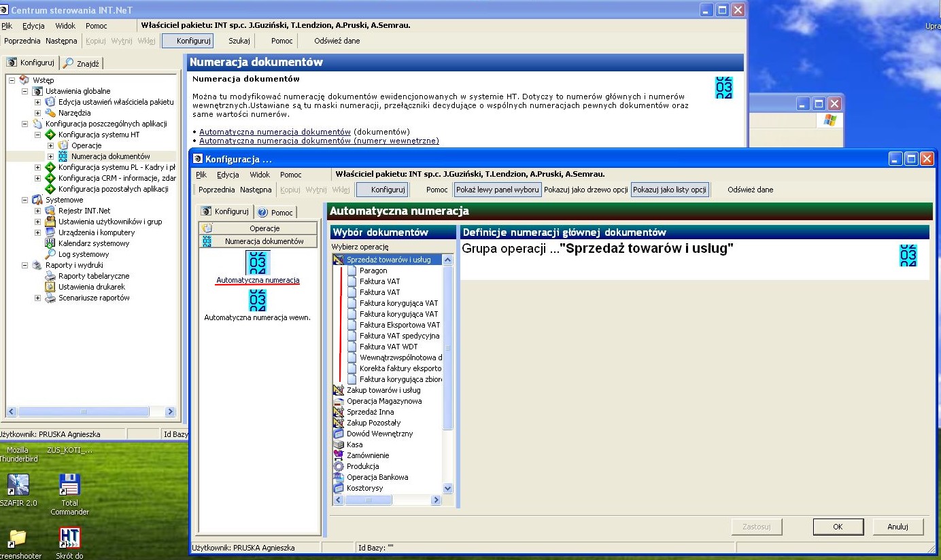Select the Produkcja gear icon
The height and width of the screenshot is (560, 941).
pyautogui.click(x=339, y=466)
